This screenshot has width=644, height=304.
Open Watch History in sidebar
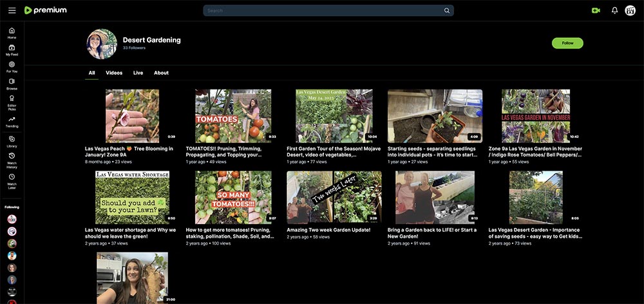pos(12,160)
